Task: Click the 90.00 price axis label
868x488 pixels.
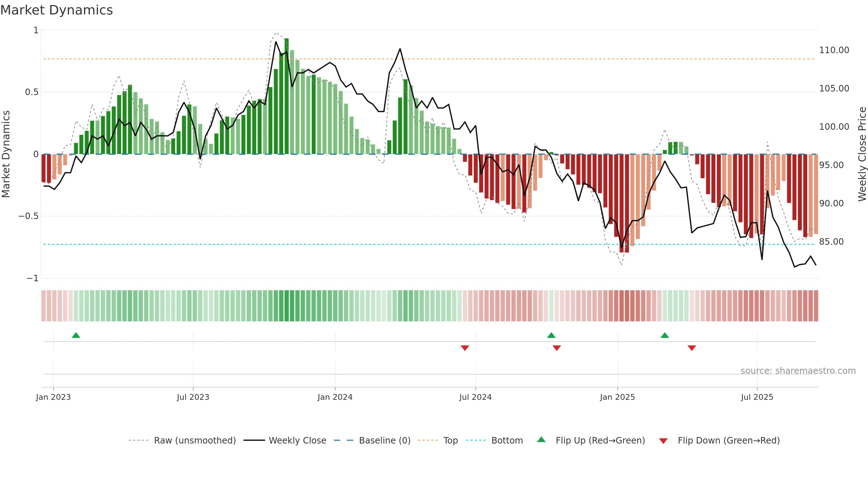Action: click(x=831, y=204)
